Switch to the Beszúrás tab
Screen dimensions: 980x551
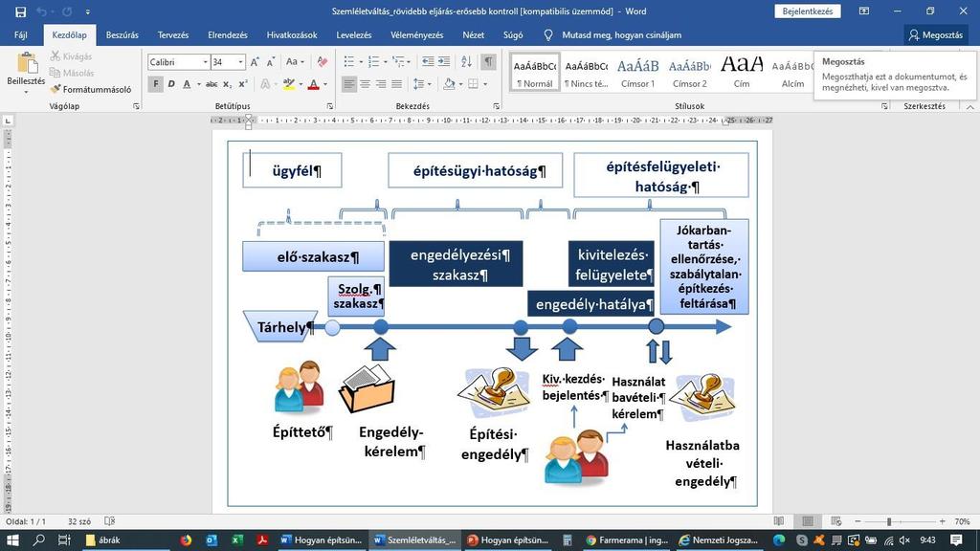point(122,35)
